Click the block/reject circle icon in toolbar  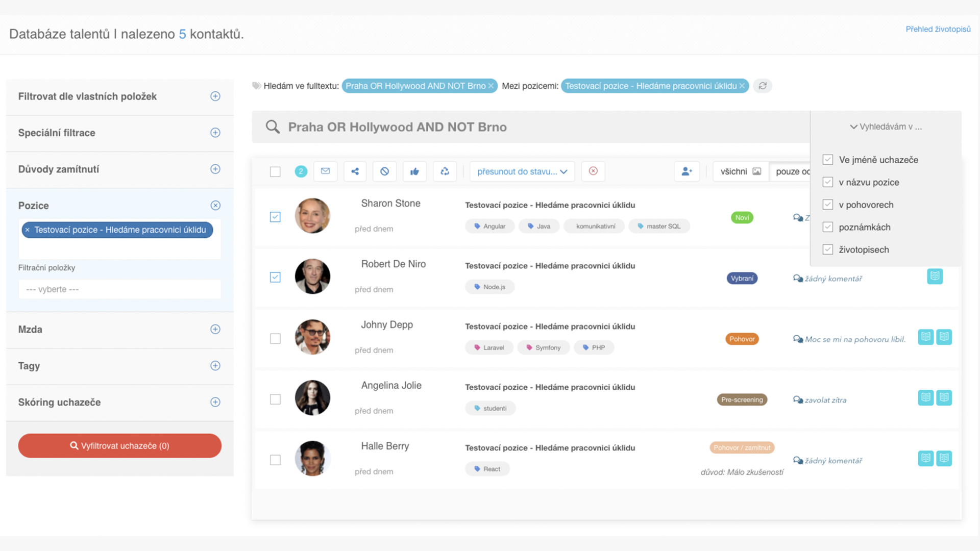coord(384,171)
